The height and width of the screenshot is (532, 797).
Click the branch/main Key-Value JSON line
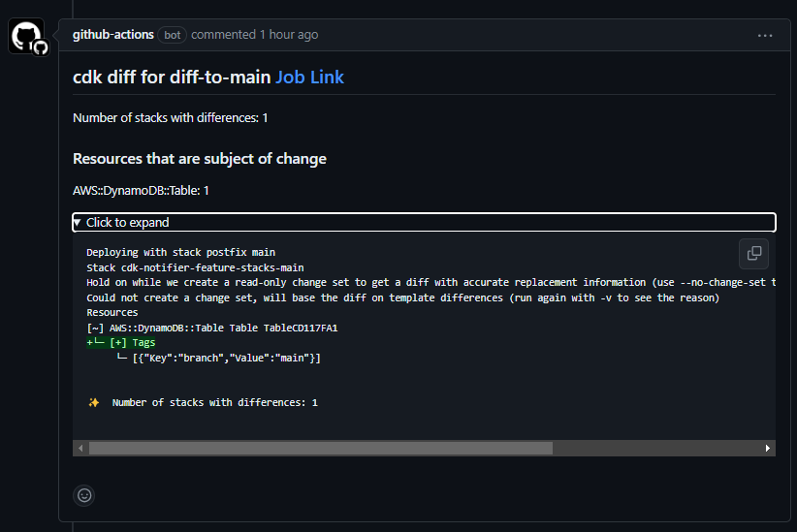click(x=226, y=359)
